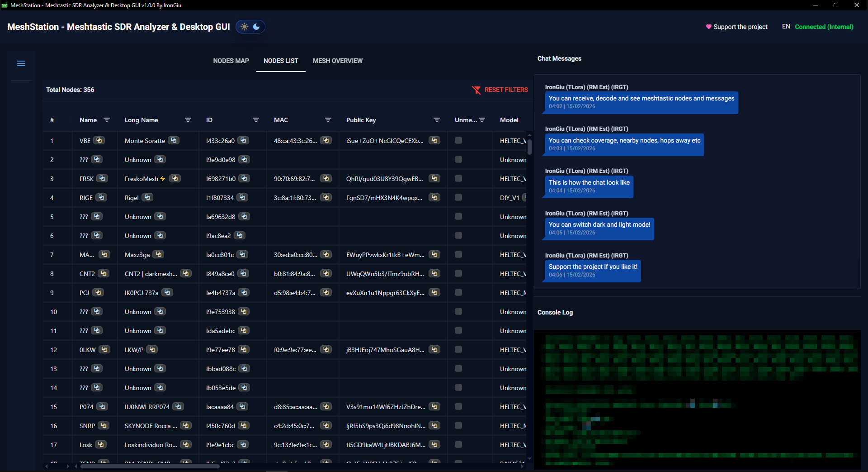This screenshot has width=868, height=472.
Task: Open the hamburger sidebar menu
Action: [x=21, y=63]
